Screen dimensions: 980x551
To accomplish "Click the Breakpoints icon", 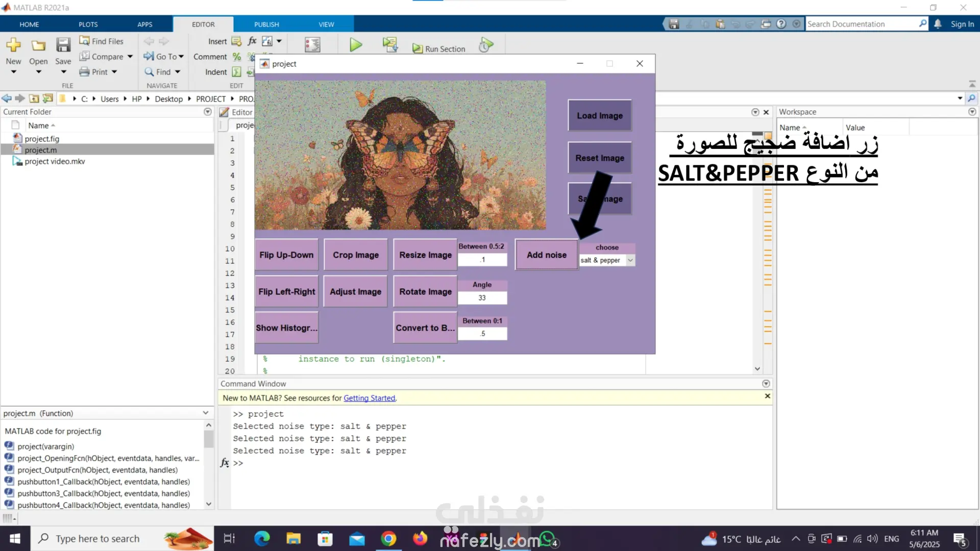I will [x=312, y=45].
